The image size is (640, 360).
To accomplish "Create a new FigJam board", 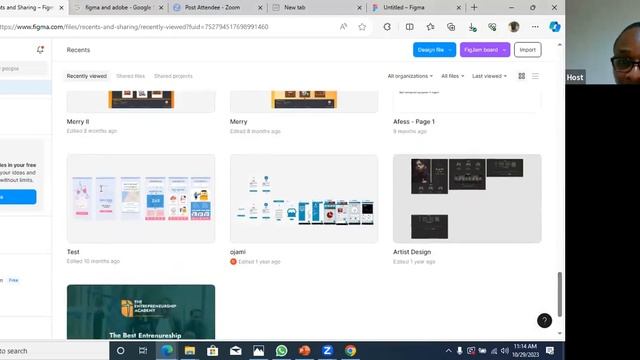I will point(481,50).
